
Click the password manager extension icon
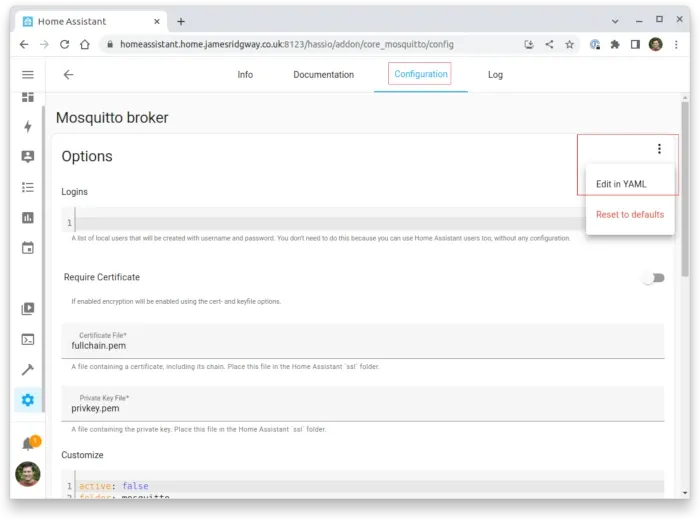click(x=595, y=44)
